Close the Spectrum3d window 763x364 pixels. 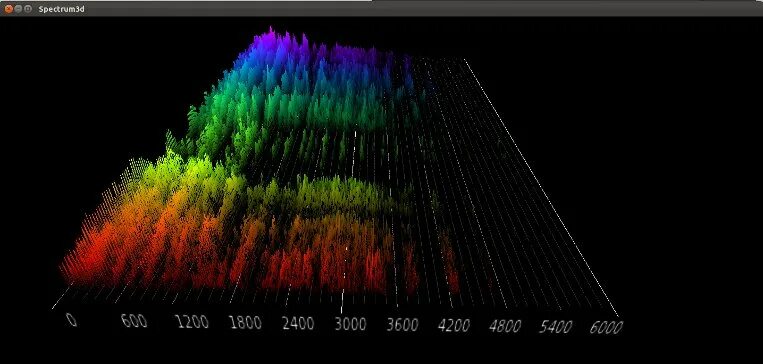[8, 8]
